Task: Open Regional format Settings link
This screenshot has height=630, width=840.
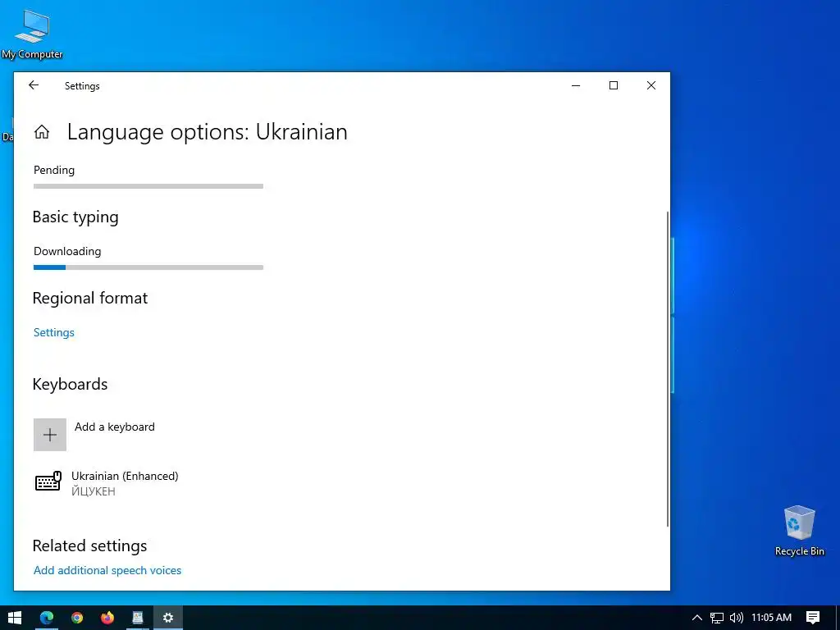Action: pyautogui.click(x=53, y=332)
